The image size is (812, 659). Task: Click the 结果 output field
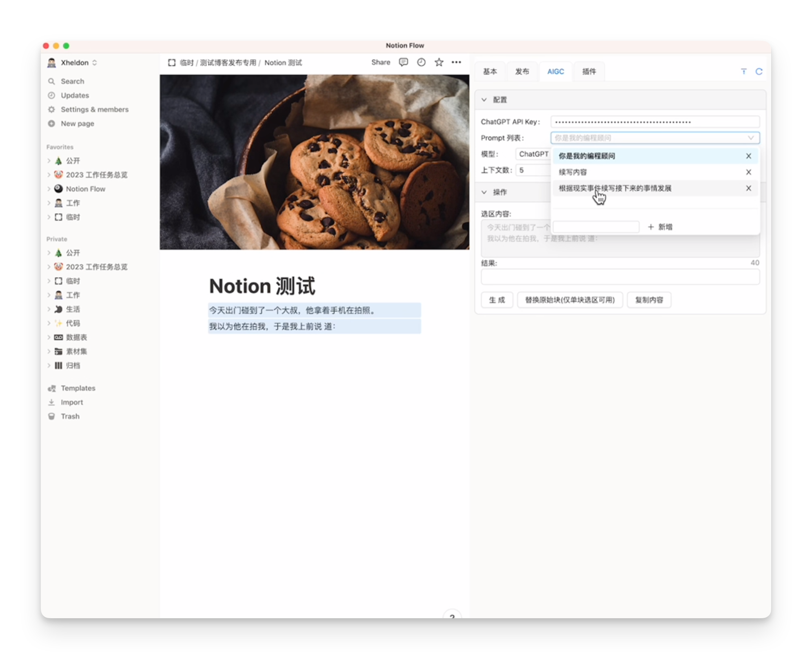[620, 277]
